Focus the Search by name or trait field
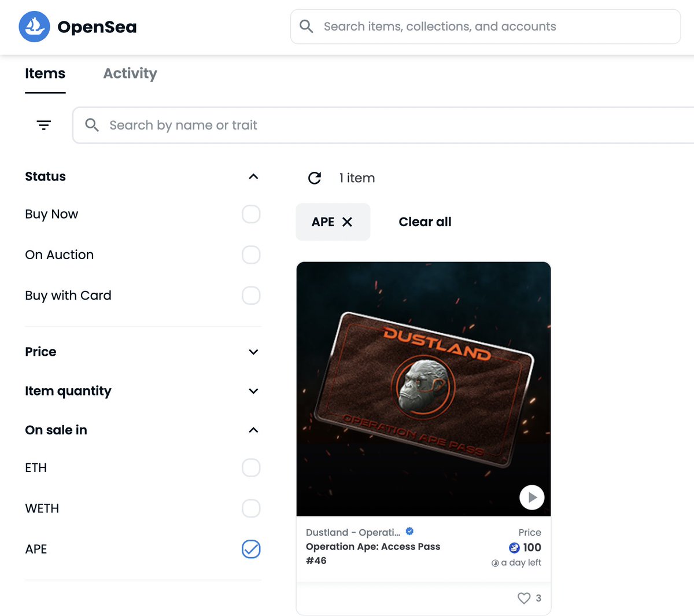The width and height of the screenshot is (694, 616). [x=383, y=125]
